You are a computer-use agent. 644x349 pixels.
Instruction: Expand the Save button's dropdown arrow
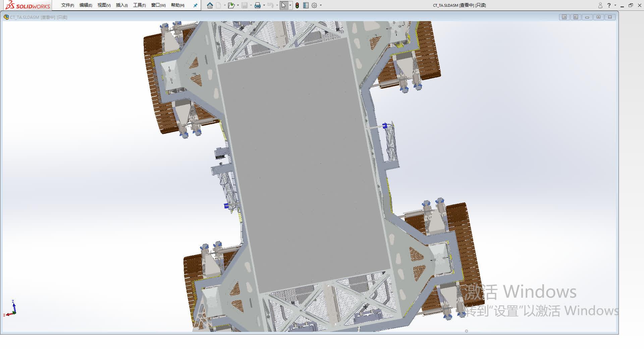coord(251,5)
